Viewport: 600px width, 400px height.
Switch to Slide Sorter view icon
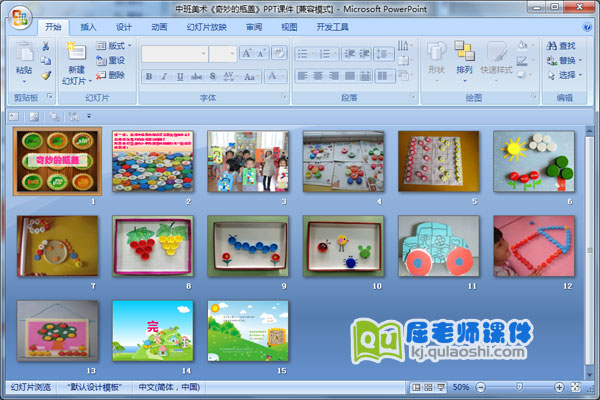pos(428,387)
